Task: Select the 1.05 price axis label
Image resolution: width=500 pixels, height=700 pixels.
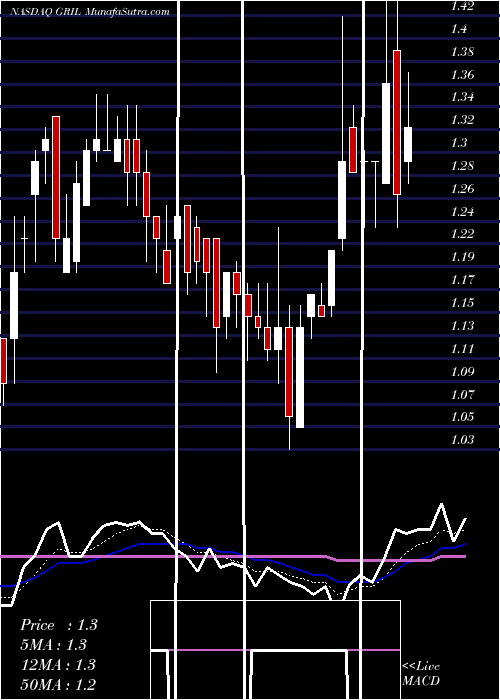Action: pyautogui.click(x=462, y=417)
